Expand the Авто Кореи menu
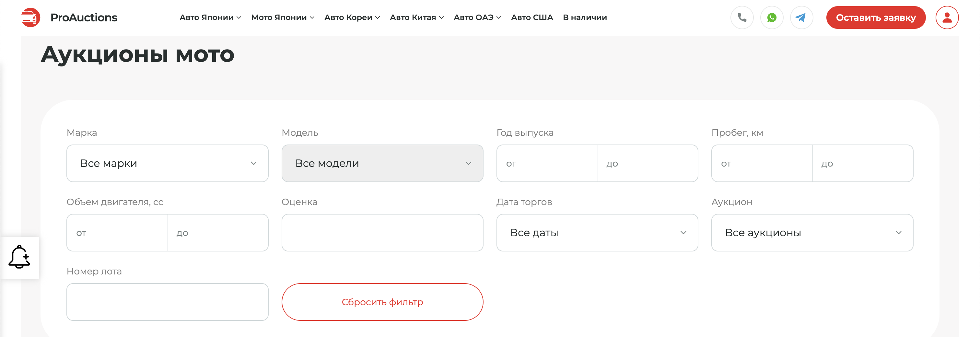Image resolution: width=980 pixels, height=337 pixels. click(352, 17)
